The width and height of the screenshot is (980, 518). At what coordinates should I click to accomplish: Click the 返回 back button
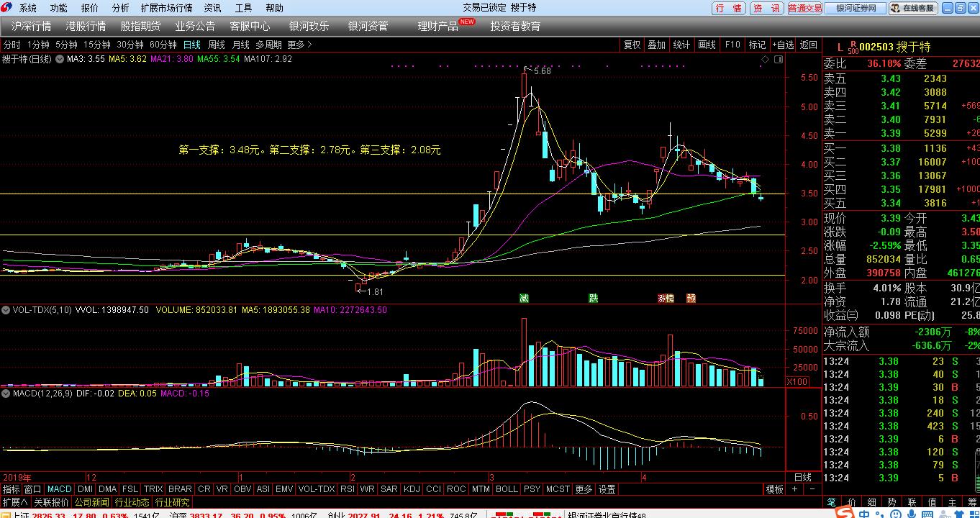(x=809, y=45)
